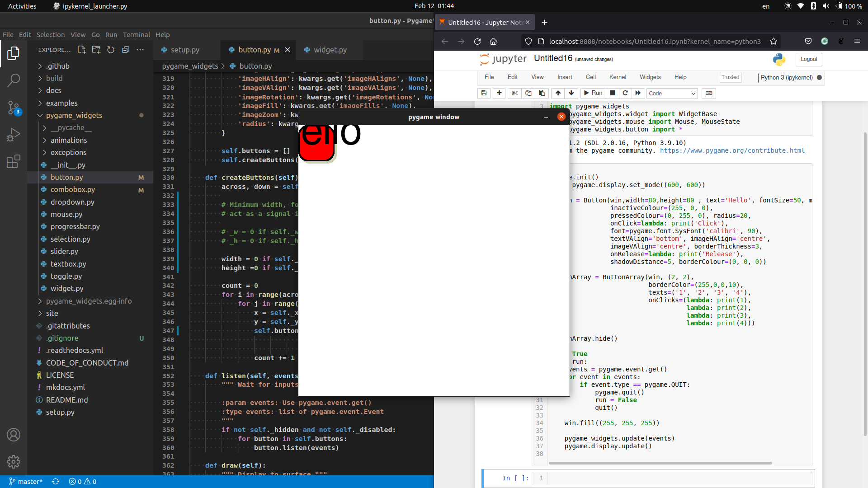The image size is (868, 488).
Task: Open the Run and Debug panel
Action: [x=14, y=134]
